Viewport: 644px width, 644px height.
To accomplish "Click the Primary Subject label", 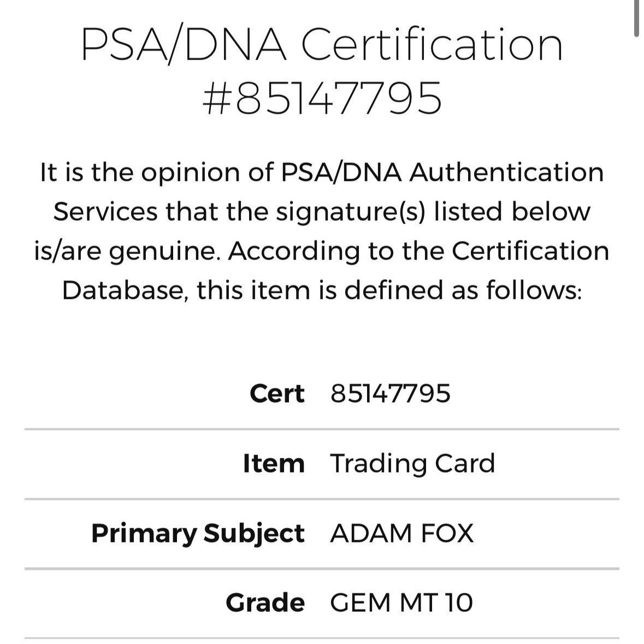I will [x=198, y=534].
